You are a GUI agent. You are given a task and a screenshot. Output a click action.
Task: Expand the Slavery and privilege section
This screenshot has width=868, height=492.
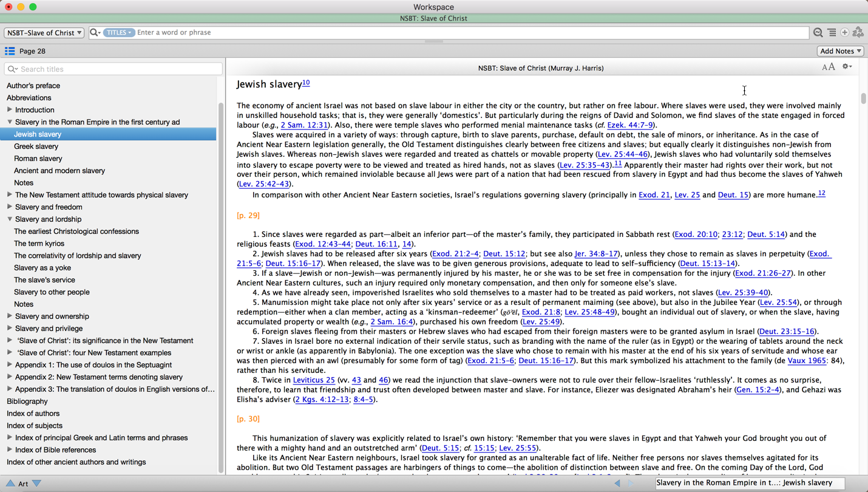coord(9,329)
